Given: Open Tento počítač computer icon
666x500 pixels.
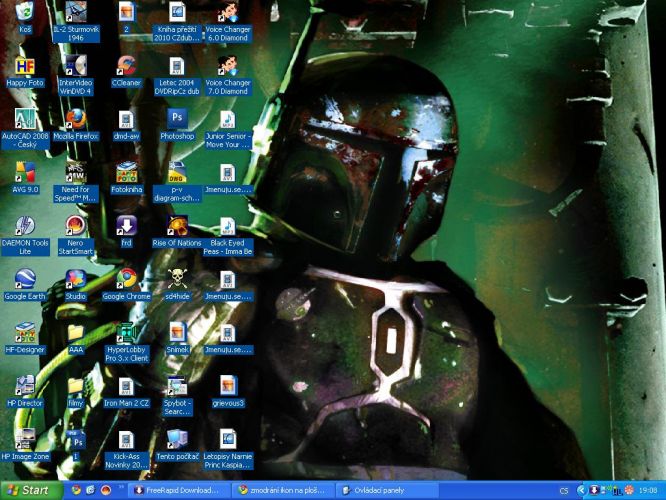Looking at the screenshot, I should click(177, 445).
